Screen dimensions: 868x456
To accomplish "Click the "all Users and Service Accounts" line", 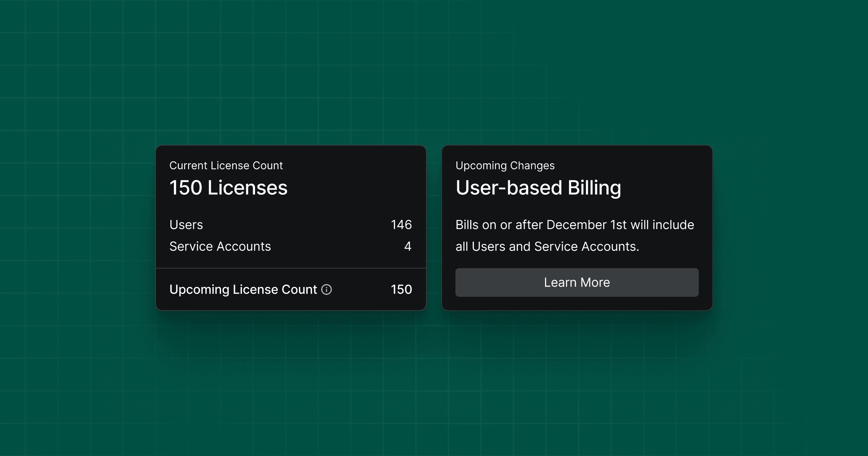I will 547,246.
